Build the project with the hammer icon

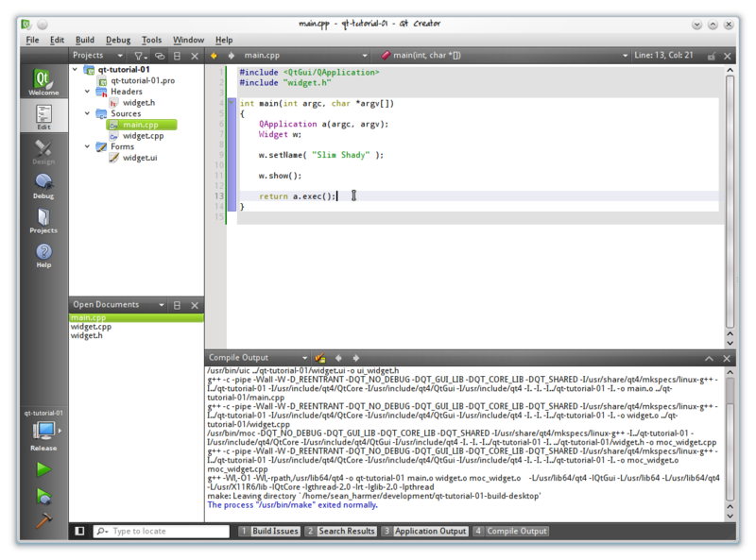coord(43,520)
